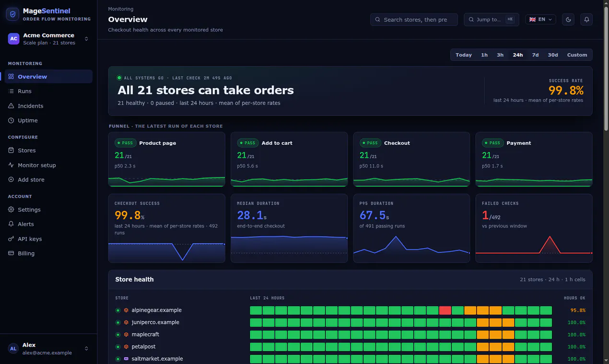The image size is (609, 364).
Task: Click the Monitor setup pulse icon
Action: click(11, 165)
